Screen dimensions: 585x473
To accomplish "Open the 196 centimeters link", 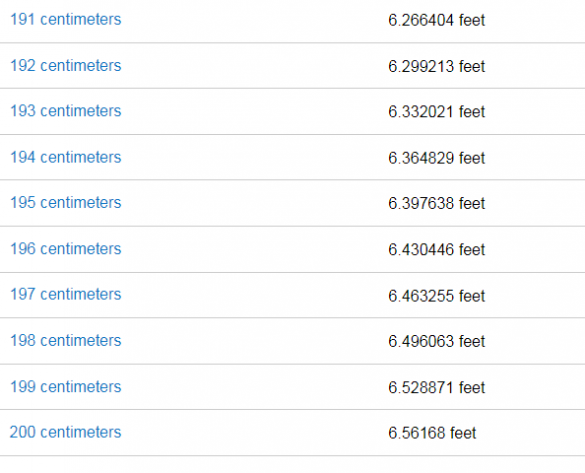I will (65, 249).
